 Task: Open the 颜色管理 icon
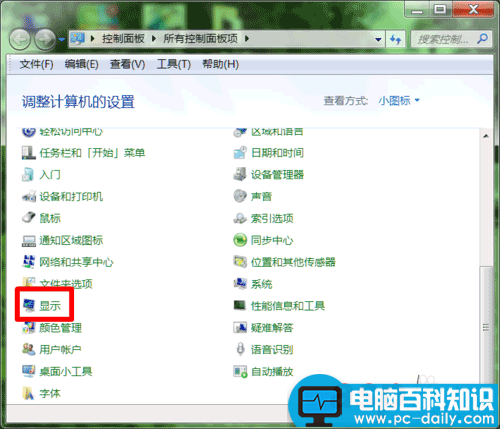[x=29, y=328]
